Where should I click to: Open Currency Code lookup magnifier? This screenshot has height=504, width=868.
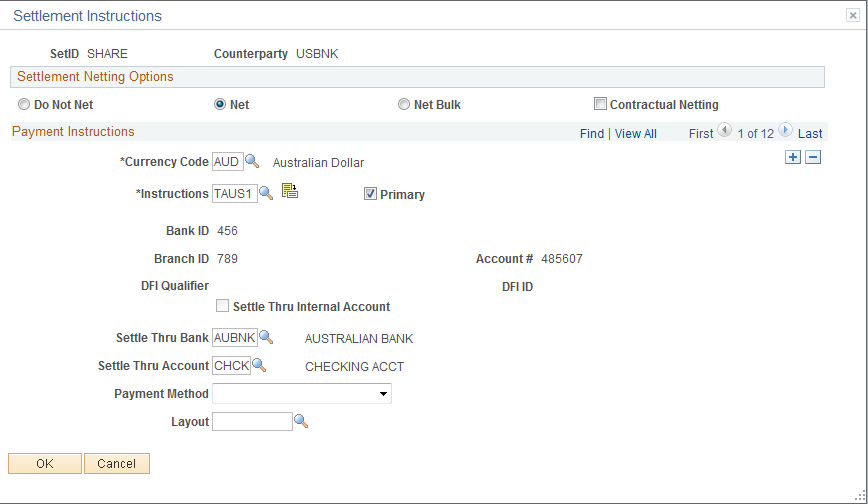252,161
